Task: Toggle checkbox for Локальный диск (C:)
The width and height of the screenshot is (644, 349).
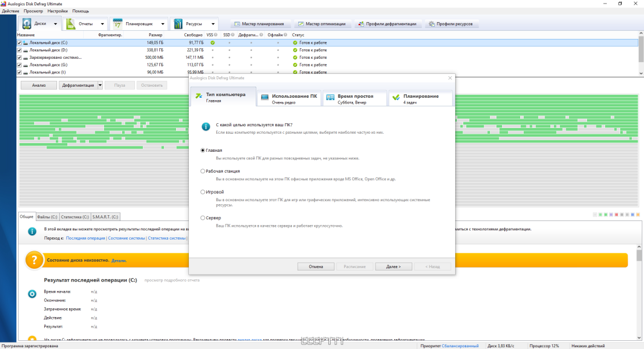Action: click(19, 42)
